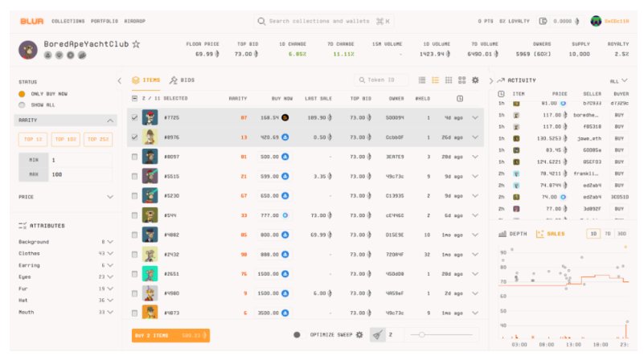Open the items settings gear
This screenshot has height=356, width=644.
point(475,80)
